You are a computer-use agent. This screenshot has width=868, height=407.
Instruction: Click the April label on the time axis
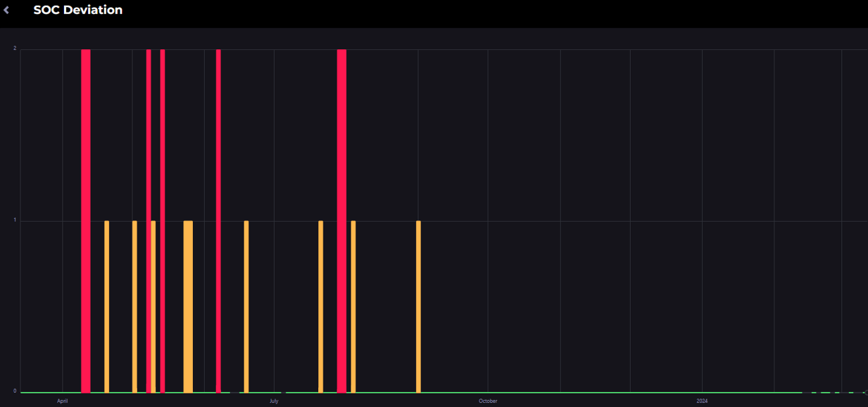[62, 401]
